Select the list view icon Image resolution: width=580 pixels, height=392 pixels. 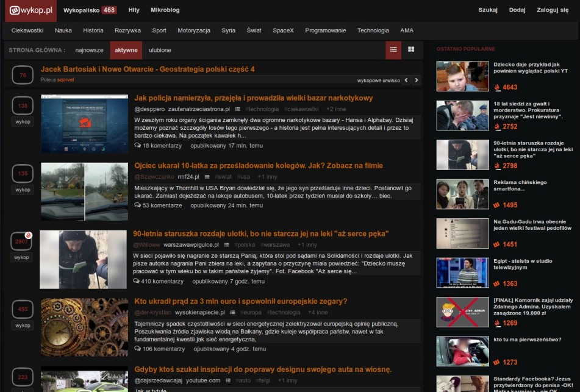(393, 50)
